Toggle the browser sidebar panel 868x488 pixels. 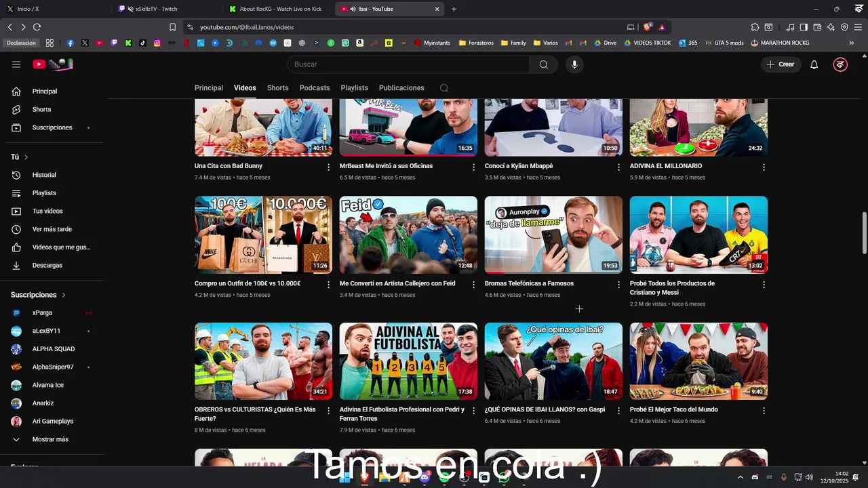(804, 27)
